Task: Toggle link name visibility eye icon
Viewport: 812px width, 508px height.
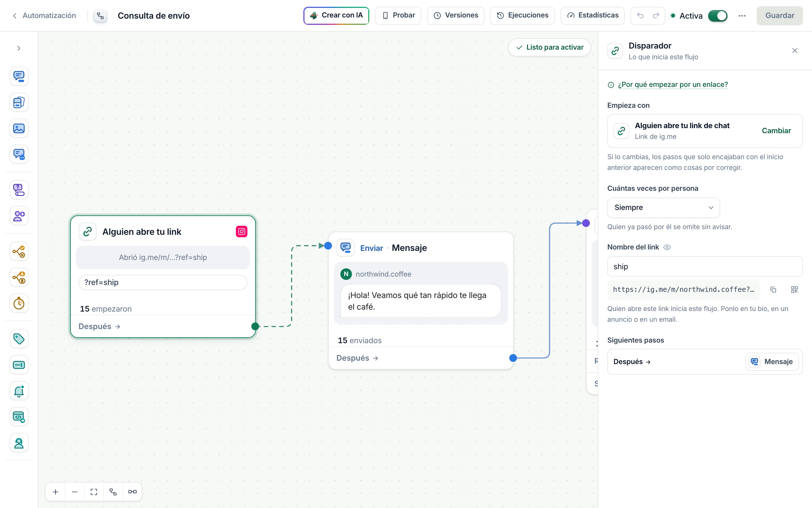Action: (667, 247)
